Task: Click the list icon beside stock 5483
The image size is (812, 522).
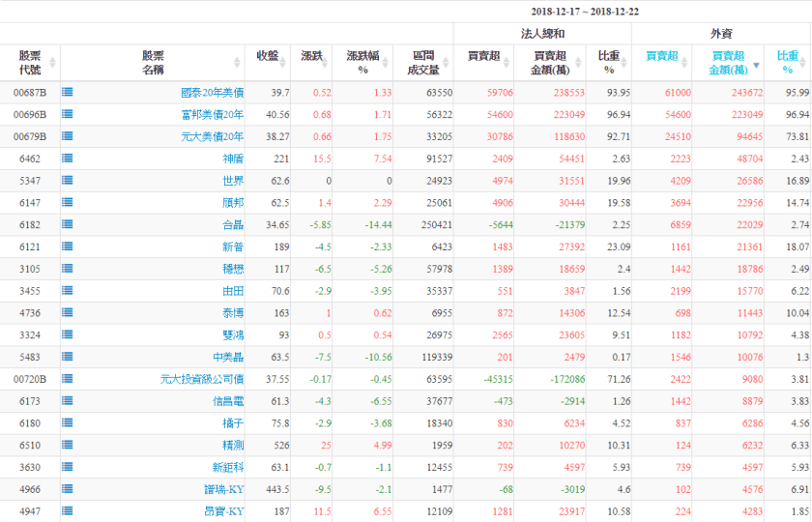Action: [68, 357]
